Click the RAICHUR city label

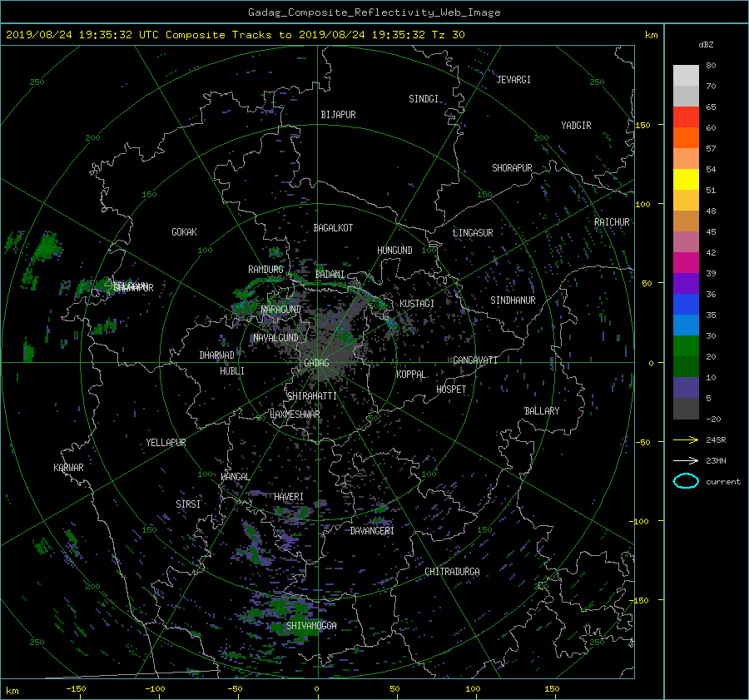click(x=612, y=222)
